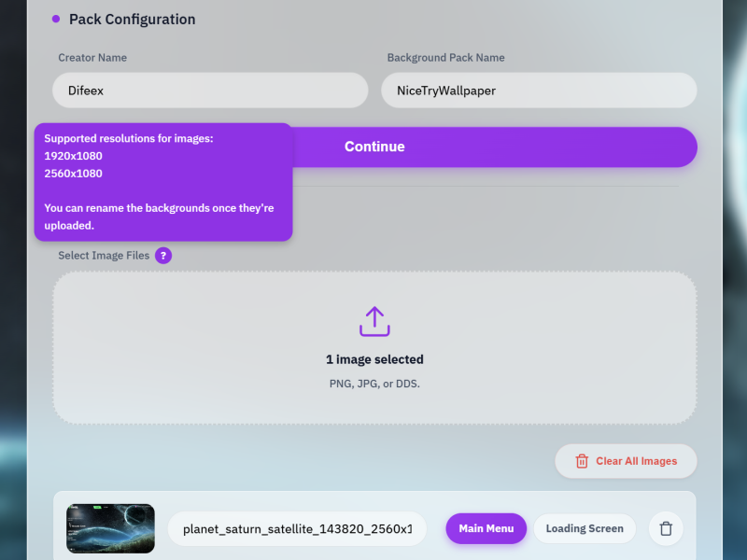Edit the Creator Name field containing Difeex
Viewport: 747px width, 560px height.
[210, 91]
